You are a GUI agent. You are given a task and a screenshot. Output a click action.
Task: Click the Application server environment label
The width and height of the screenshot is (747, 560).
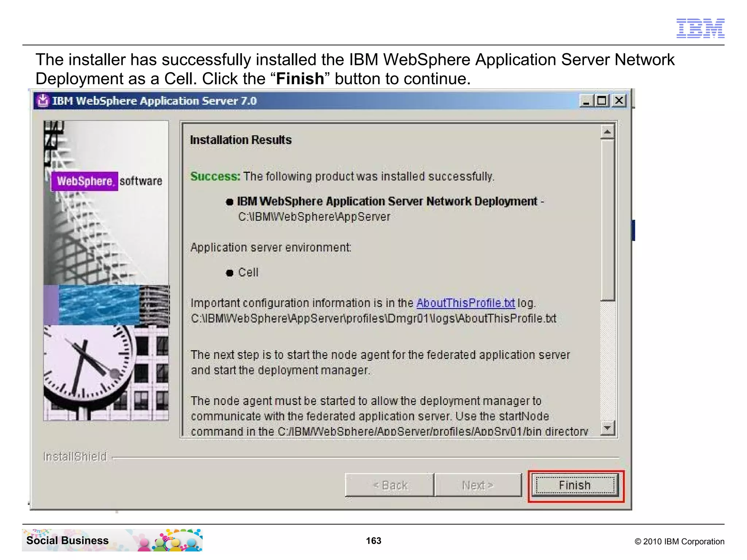tap(271, 248)
